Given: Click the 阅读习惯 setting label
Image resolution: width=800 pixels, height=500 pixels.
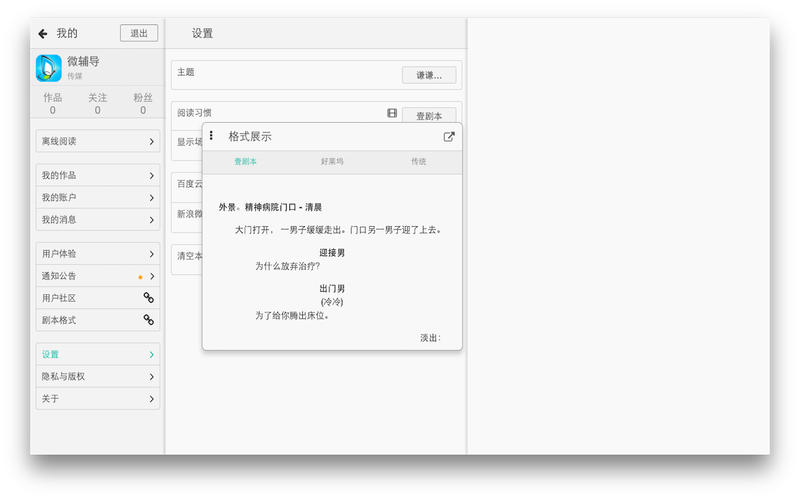Looking at the screenshot, I should 194,113.
